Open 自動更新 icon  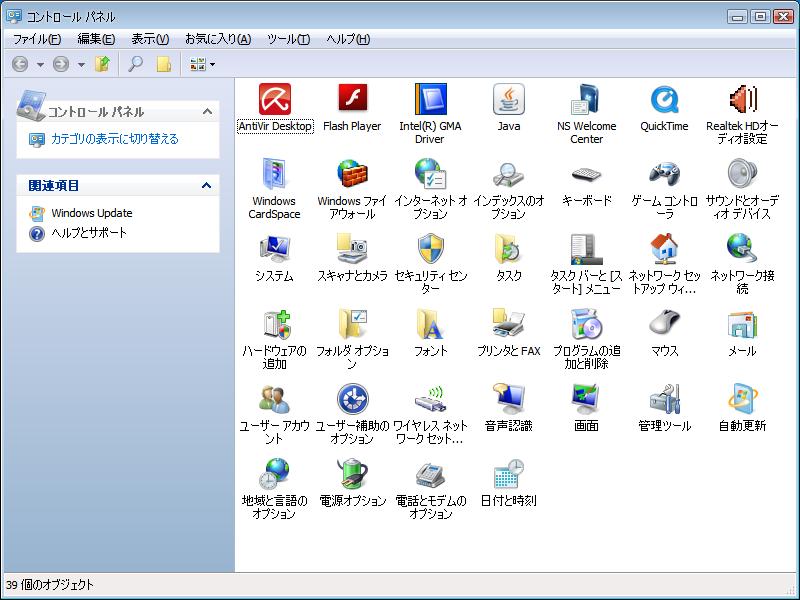[x=742, y=399]
